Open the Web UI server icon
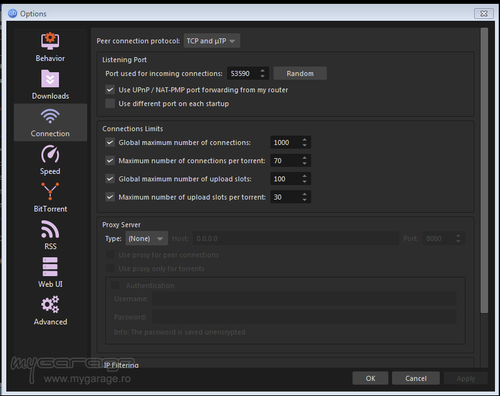This screenshot has height=396, width=500. 50,267
